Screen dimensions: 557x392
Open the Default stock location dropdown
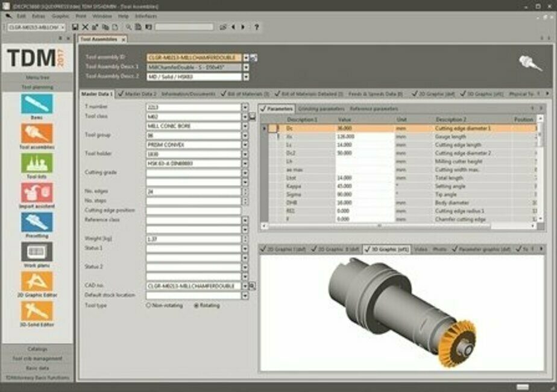pyautogui.click(x=245, y=296)
